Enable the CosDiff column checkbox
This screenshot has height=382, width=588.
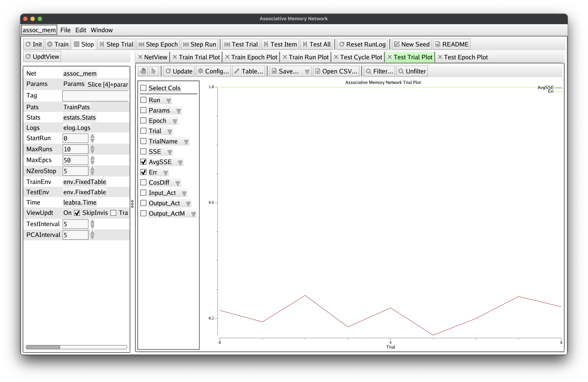tap(143, 182)
